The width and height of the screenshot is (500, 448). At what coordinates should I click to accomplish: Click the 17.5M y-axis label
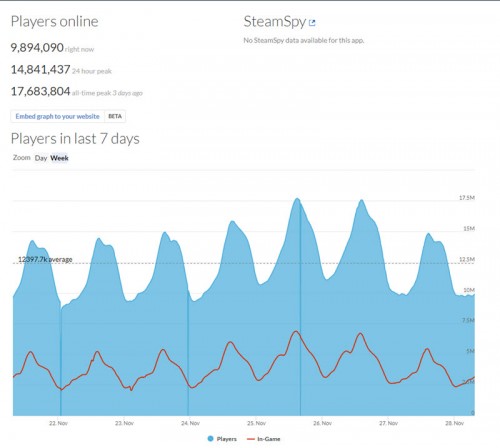[467, 198]
